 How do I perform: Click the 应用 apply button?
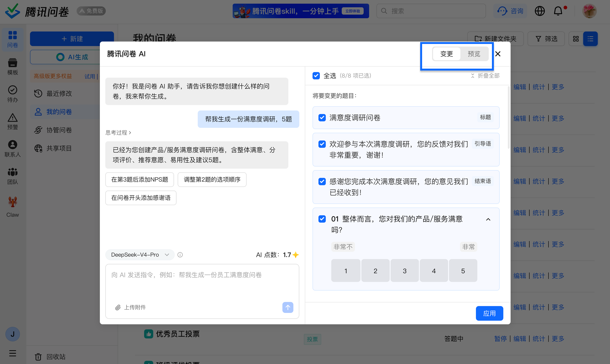coord(489,313)
